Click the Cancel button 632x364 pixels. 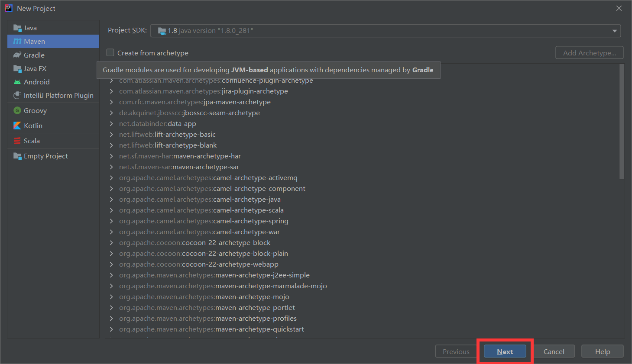tap(554, 351)
